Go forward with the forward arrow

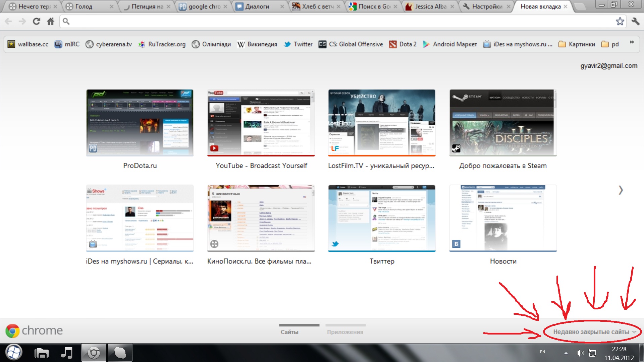pos(22,21)
